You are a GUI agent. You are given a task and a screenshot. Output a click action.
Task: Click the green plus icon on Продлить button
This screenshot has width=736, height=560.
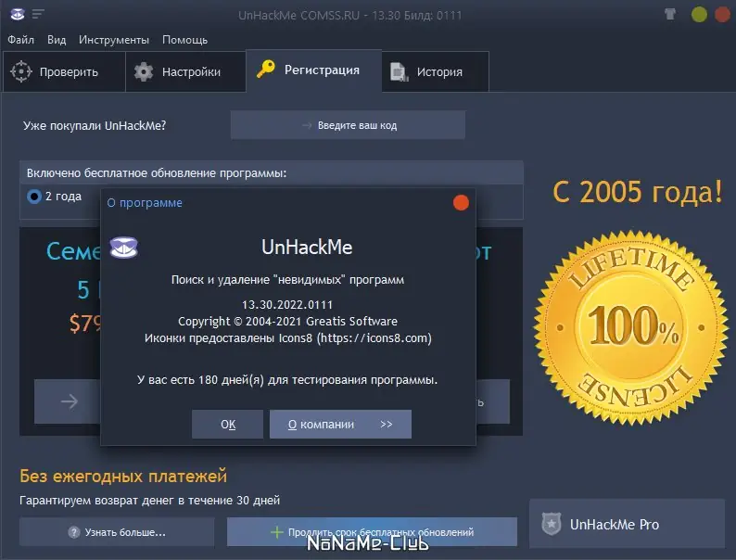[277, 532]
